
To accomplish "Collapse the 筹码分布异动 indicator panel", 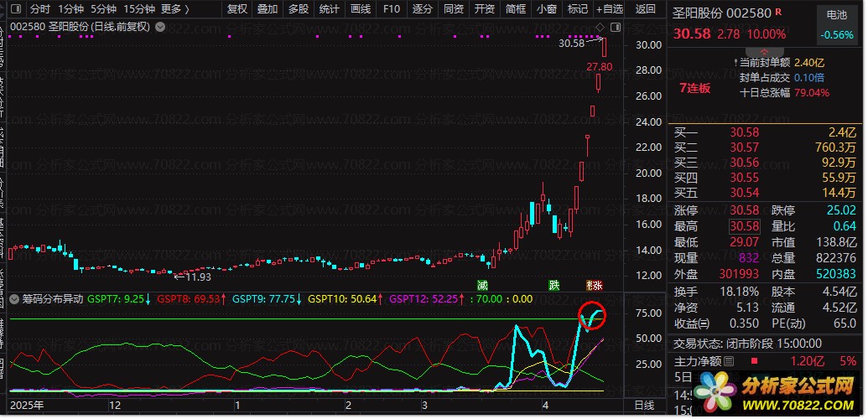I will 15,299.
